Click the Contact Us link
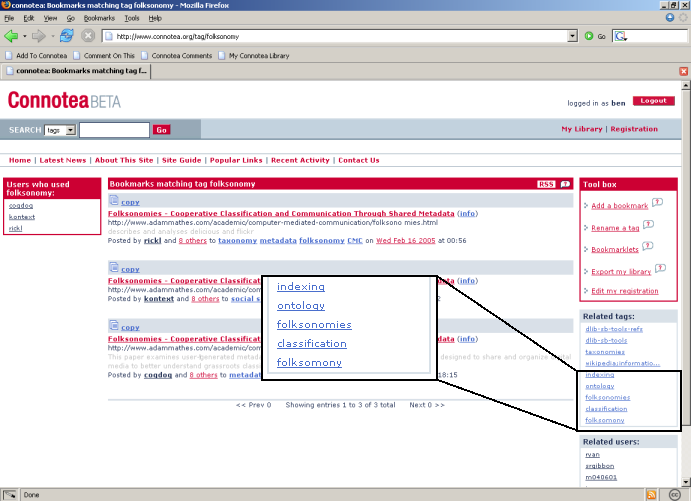691x501 pixels. tap(359, 160)
